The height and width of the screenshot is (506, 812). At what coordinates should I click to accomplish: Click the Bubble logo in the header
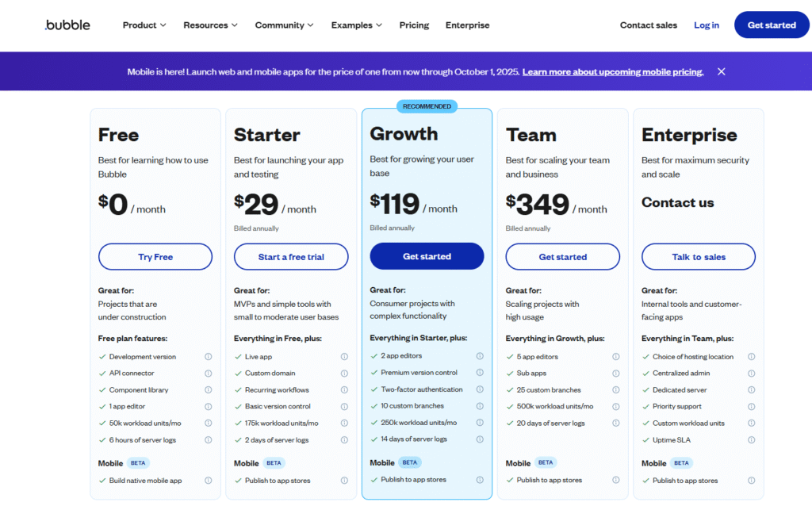pos(67,25)
